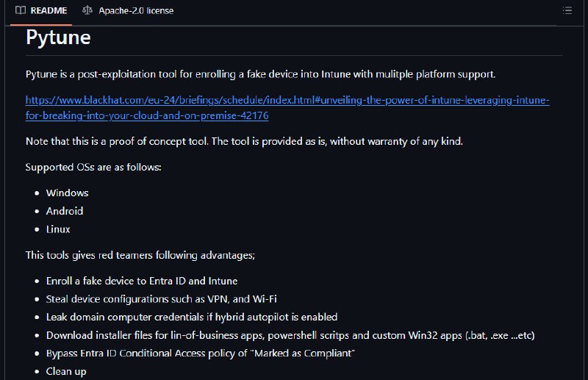The width and height of the screenshot is (588, 380).
Task: Select the Linux bullet item
Action: (58, 229)
